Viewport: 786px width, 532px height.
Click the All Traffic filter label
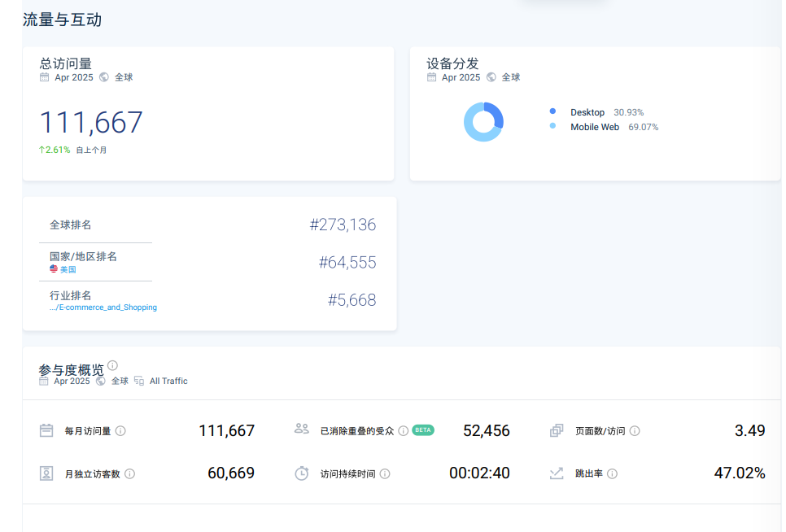point(168,381)
